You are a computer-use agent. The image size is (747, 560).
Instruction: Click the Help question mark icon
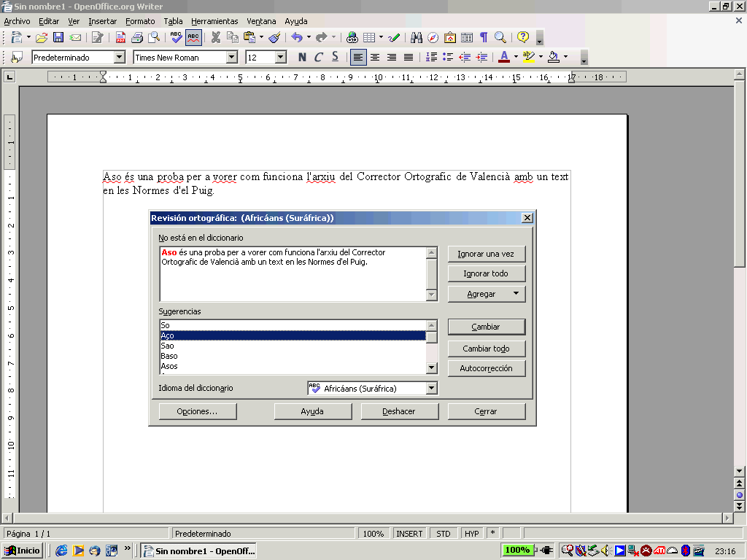[x=523, y=37]
